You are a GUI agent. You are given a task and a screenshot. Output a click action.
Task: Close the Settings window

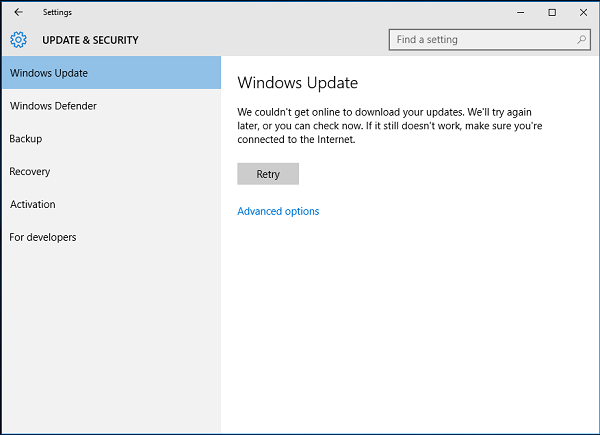pyautogui.click(x=583, y=12)
